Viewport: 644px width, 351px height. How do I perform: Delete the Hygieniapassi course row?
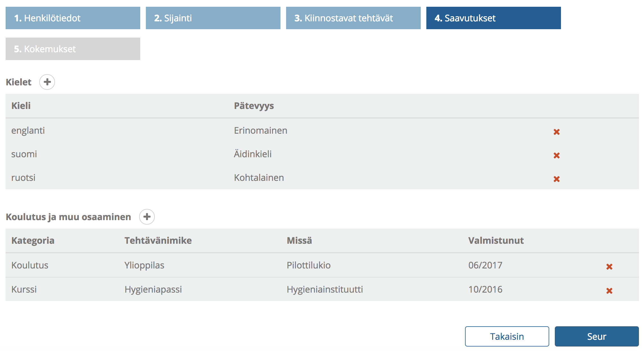click(609, 291)
